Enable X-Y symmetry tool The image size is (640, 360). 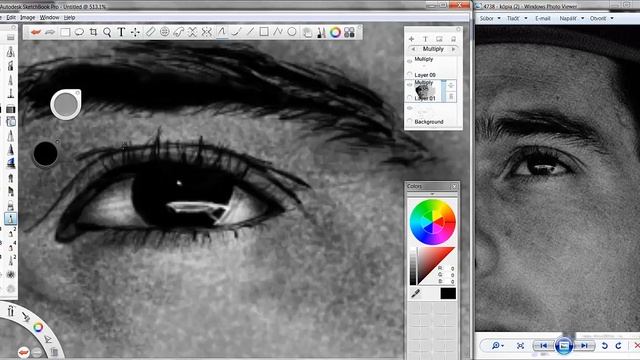(207, 32)
